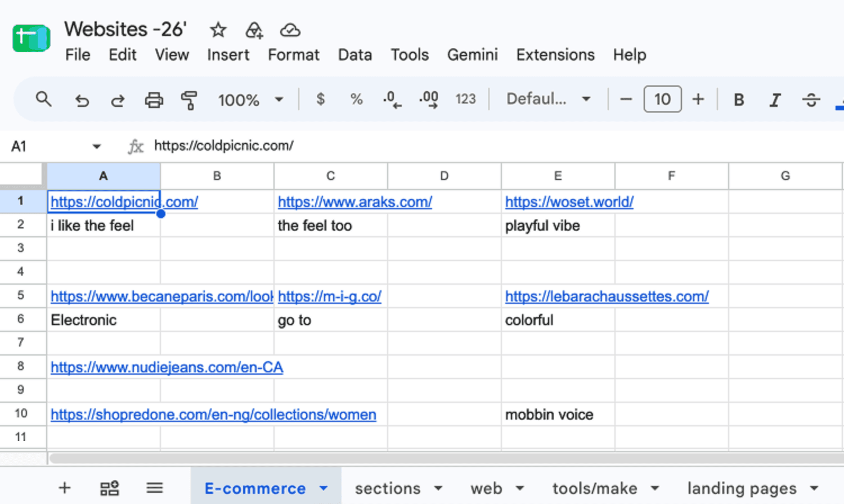Open the nudiejeans.com link
Image resolution: width=844 pixels, height=504 pixels.
coord(167,367)
